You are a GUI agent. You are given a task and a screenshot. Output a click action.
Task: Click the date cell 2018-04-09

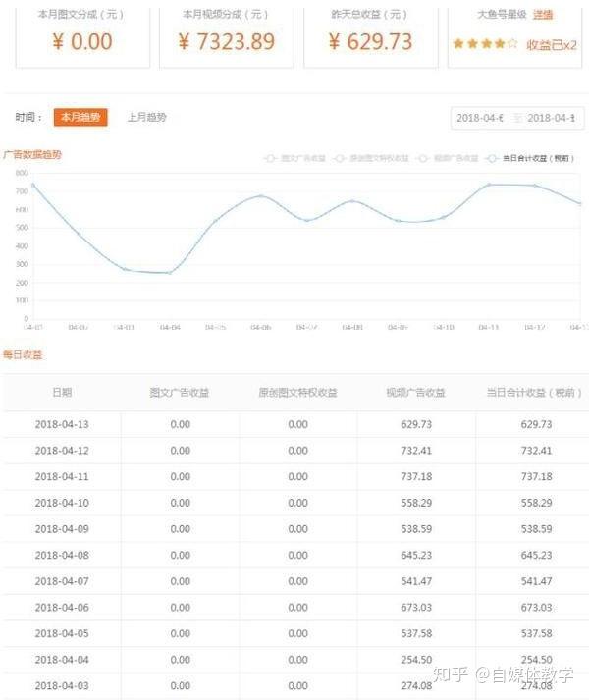point(62,529)
